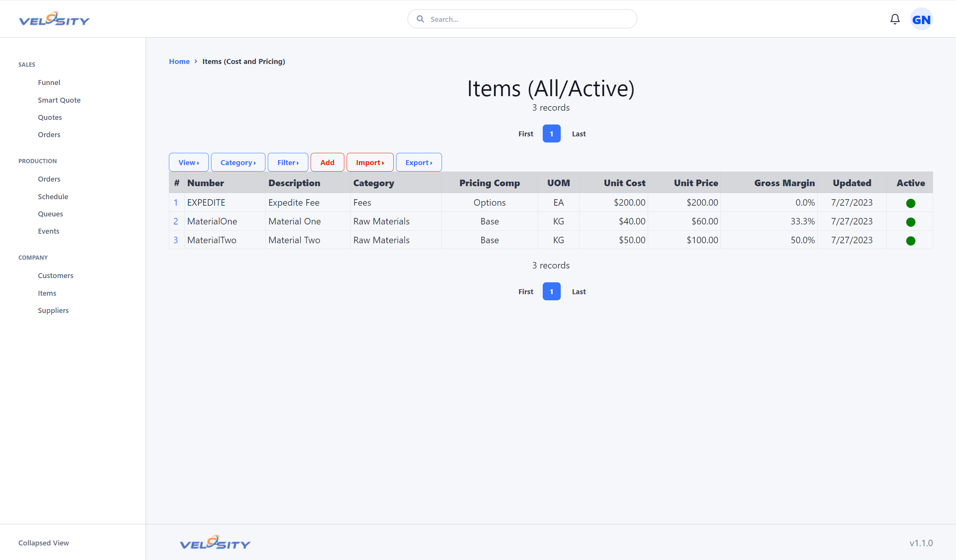
Task: Click the Add button to create item
Action: tap(326, 162)
